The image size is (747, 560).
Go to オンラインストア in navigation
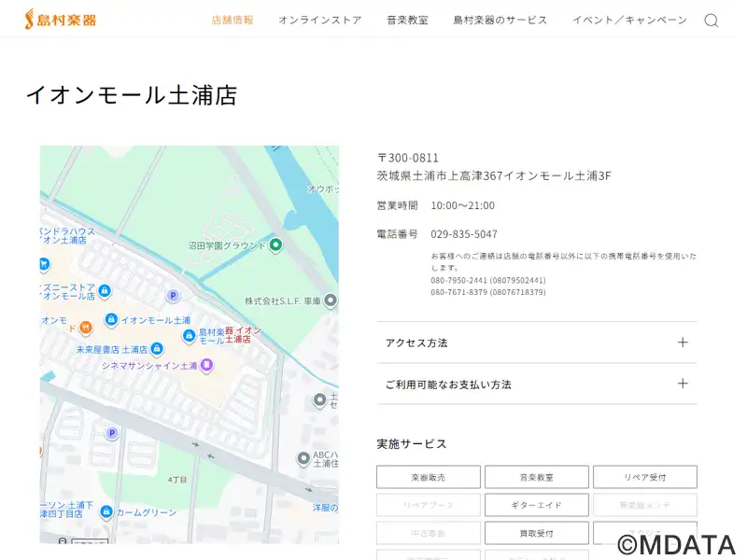(x=319, y=20)
